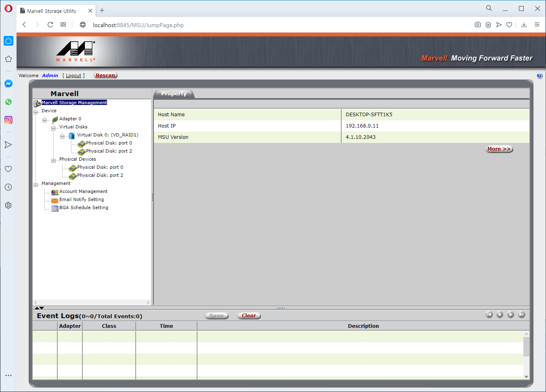Click the Virtual Disk 0 cylinder icon

point(72,136)
